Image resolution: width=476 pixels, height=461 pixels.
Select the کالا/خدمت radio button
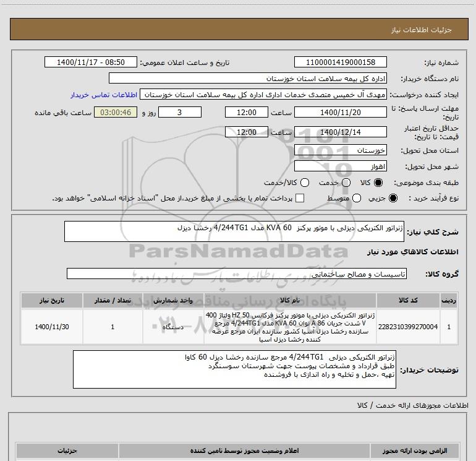(305, 183)
